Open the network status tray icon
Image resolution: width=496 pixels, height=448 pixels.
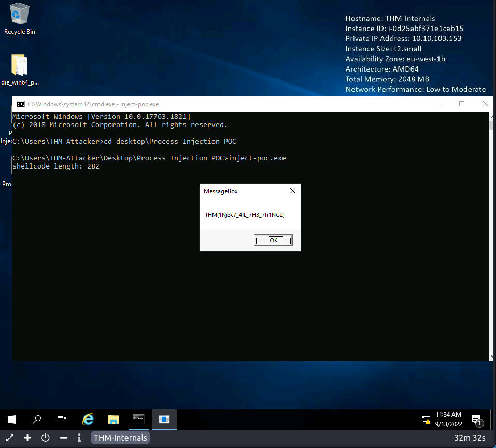426,419
